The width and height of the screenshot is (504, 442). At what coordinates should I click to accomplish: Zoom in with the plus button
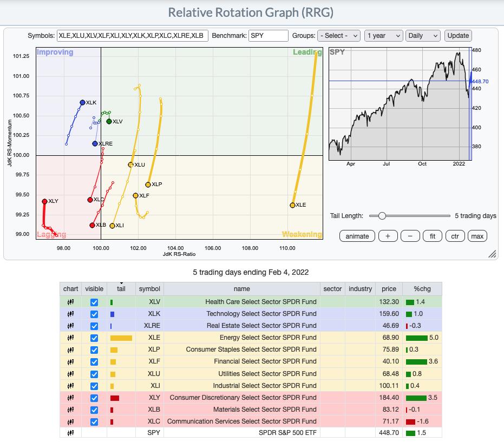(x=388, y=236)
